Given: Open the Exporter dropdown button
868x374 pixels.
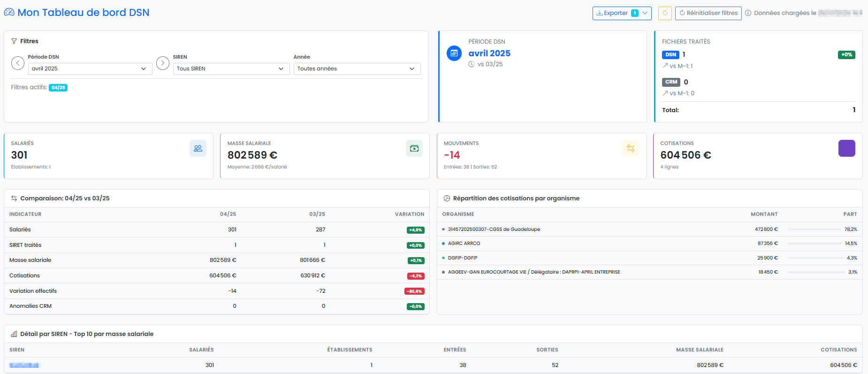Looking at the screenshot, I should click(621, 13).
